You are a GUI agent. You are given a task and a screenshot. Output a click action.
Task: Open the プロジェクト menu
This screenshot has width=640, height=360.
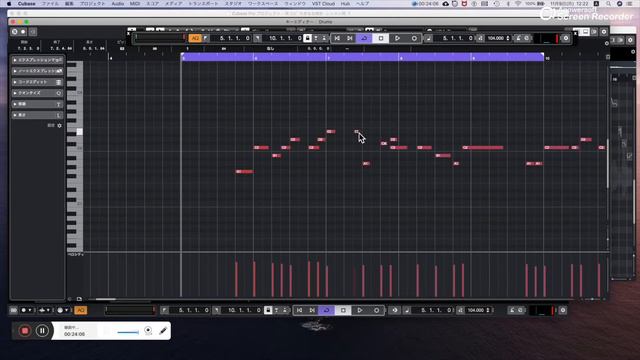[93, 4]
